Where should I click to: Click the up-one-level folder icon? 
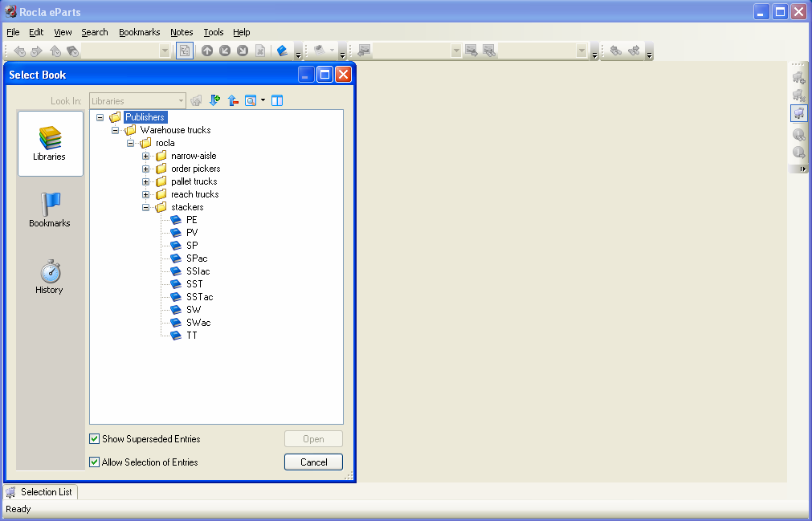[196, 100]
